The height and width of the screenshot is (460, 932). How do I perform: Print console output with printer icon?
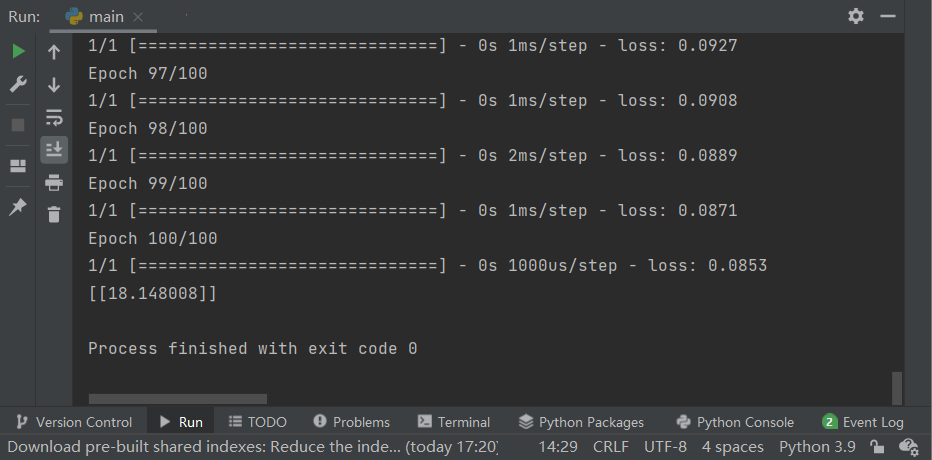(x=54, y=182)
